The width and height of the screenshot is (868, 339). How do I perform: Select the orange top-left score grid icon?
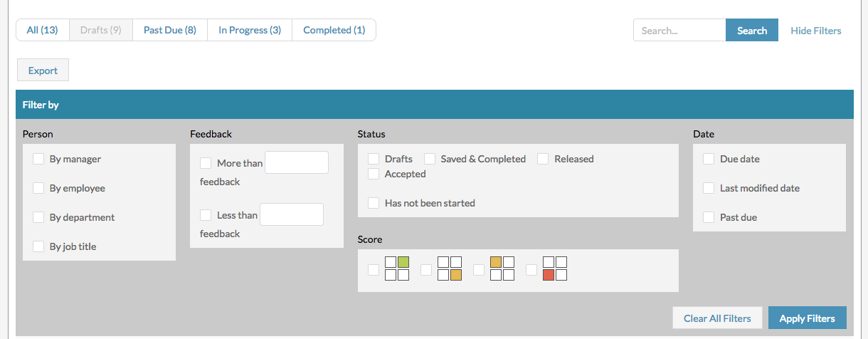(x=502, y=268)
